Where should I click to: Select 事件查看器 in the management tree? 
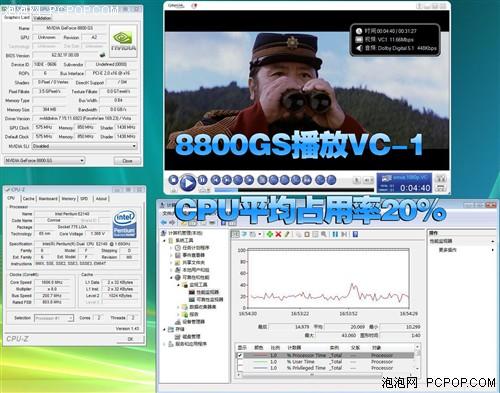(193, 255)
